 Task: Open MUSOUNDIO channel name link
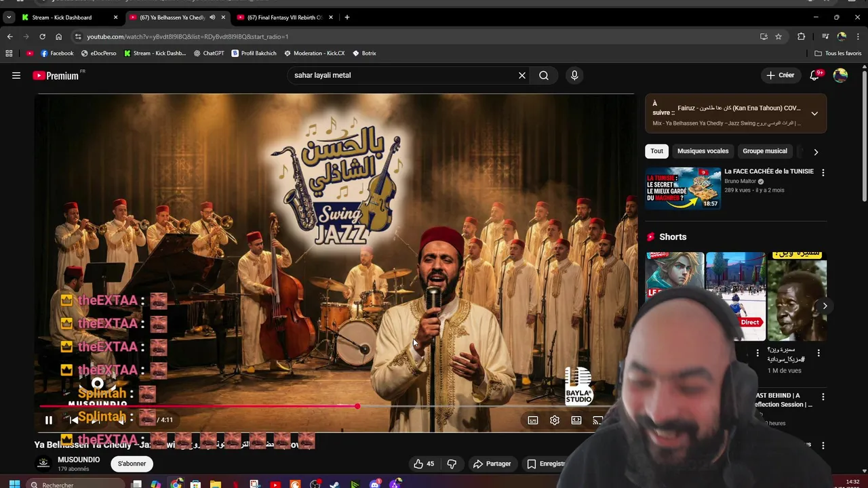point(79,460)
